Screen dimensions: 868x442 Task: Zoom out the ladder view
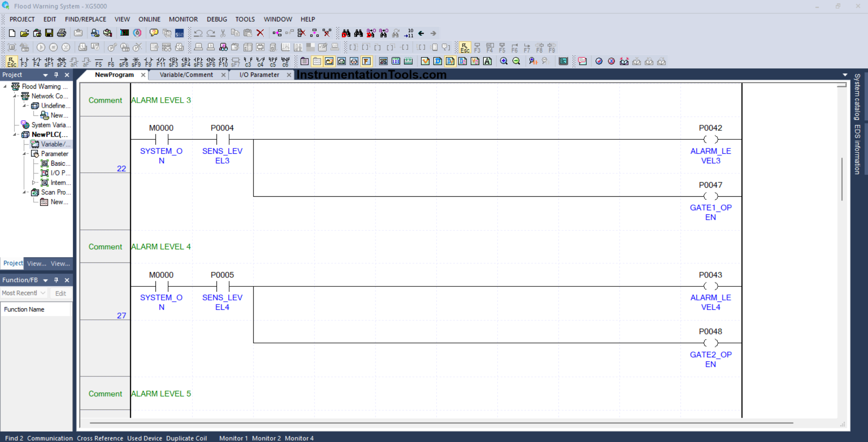(x=516, y=61)
